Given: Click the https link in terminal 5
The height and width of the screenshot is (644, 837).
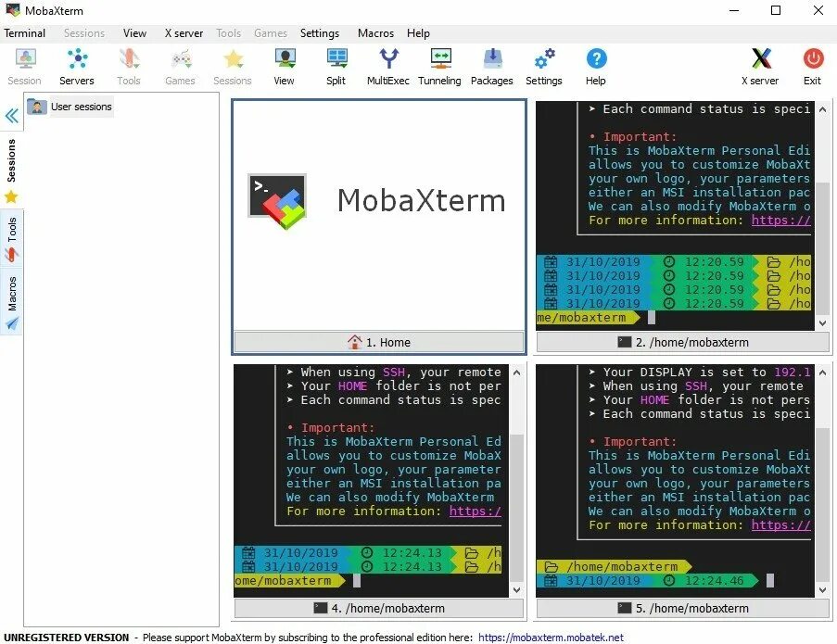Looking at the screenshot, I should (x=781, y=525).
